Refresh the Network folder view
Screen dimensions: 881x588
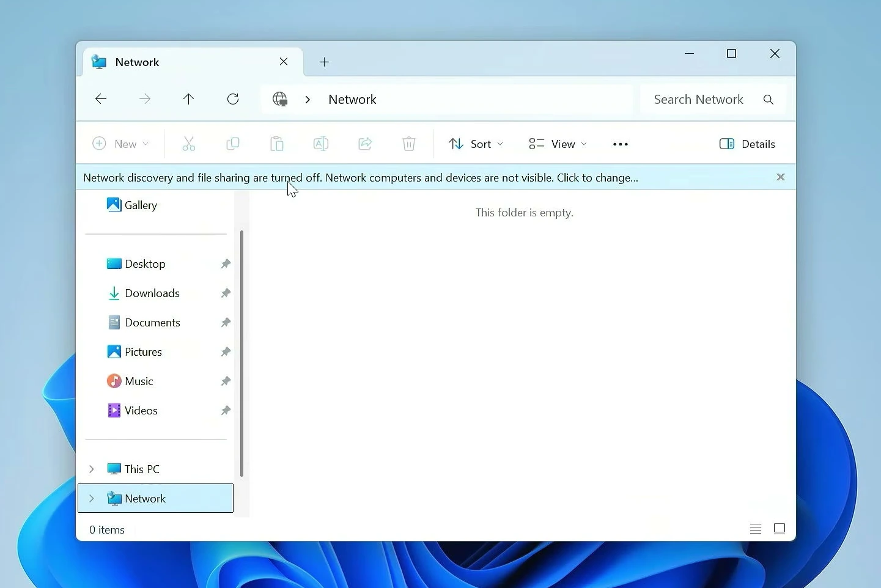click(x=233, y=99)
